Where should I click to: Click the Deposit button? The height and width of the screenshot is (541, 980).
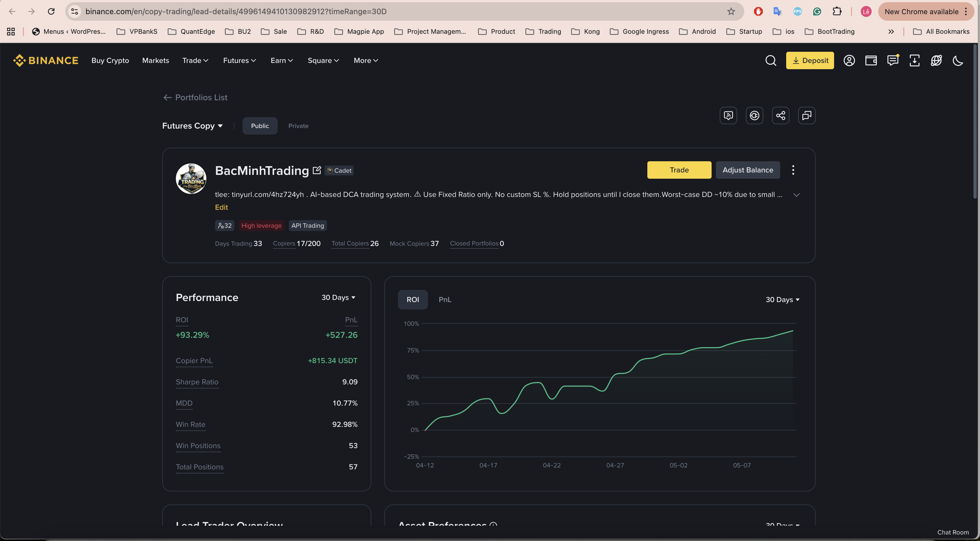tap(810, 60)
